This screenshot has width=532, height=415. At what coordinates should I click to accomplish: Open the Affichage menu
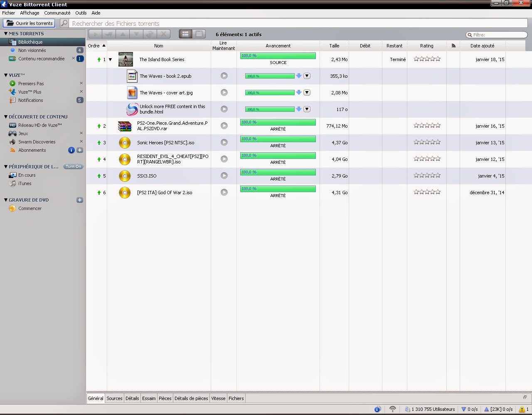coord(30,13)
